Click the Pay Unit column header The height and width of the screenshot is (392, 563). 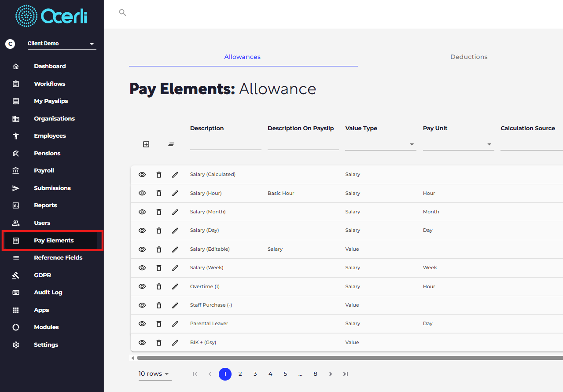coord(435,128)
